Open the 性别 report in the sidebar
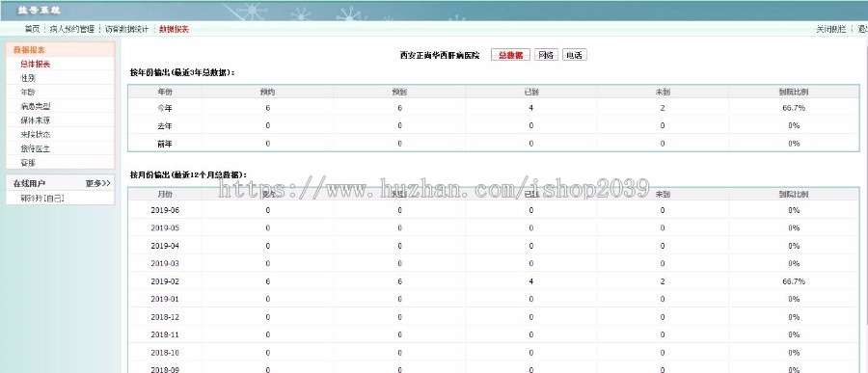Screen dimensions: 868x373 [x=28, y=78]
